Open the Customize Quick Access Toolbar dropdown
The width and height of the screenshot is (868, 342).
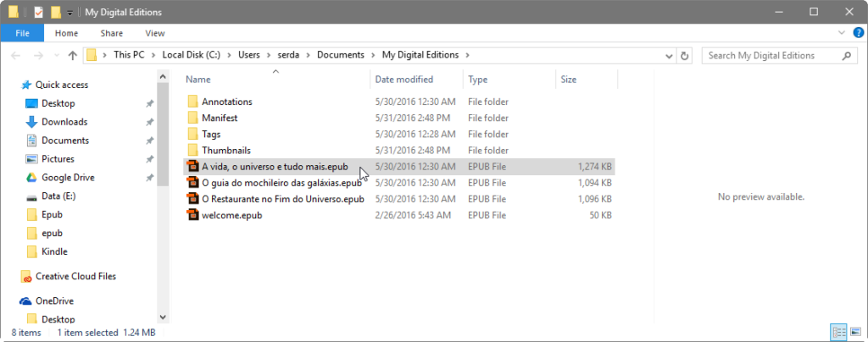click(x=70, y=13)
